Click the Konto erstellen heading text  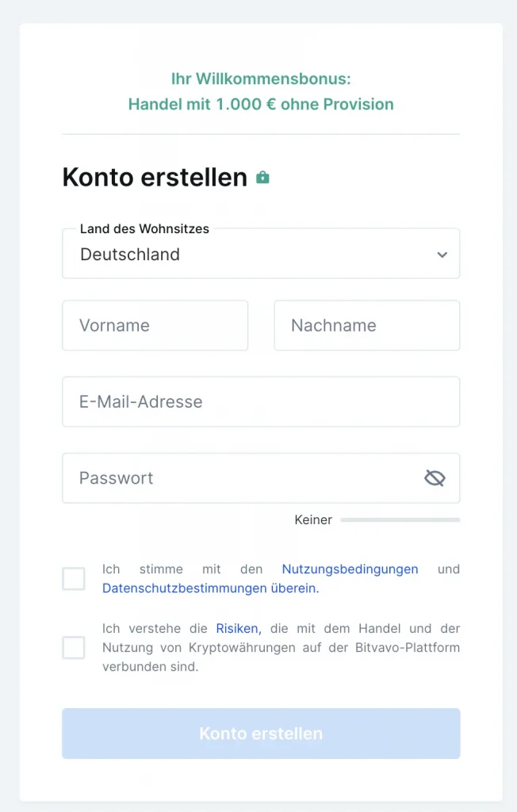155,177
